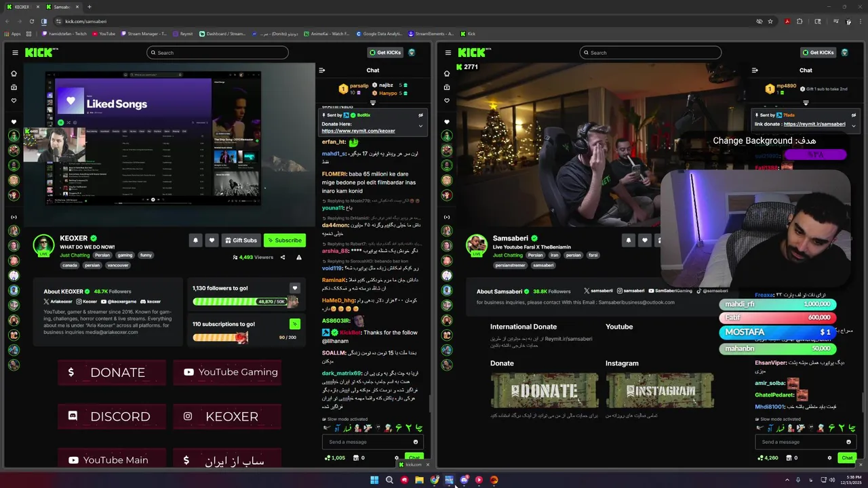The image size is (868, 488).
Task: Click Get KICKs in the left window
Action: tap(386, 52)
